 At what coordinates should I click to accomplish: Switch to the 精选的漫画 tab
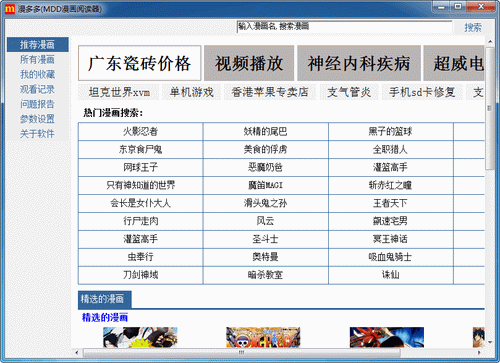coord(105,299)
